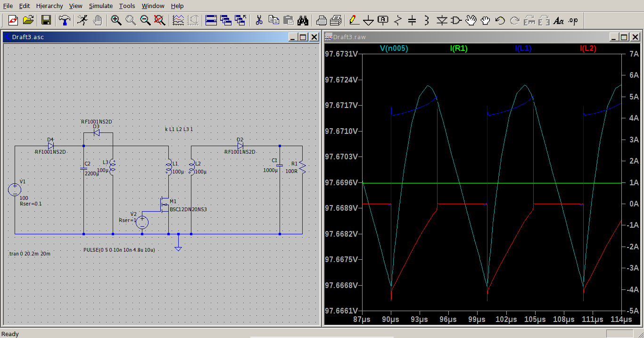Click the BSC12DN20NS3 model label
The image size is (644, 338).
click(x=188, y=209)
